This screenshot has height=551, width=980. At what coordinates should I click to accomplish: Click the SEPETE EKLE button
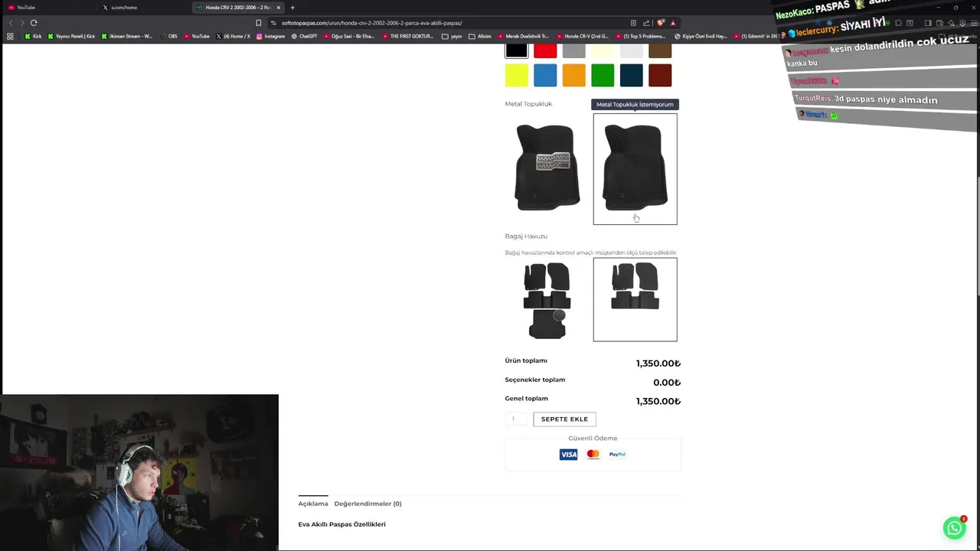click(x=564, y=419)
